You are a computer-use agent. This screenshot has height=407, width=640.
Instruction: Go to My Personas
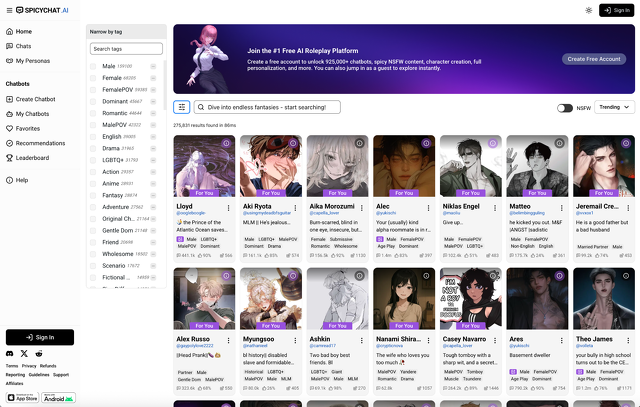33,61
